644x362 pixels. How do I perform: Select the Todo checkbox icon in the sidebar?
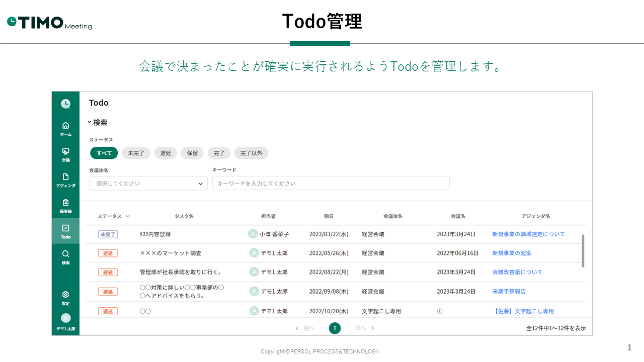pyautogui.click(x=65, y=228)
